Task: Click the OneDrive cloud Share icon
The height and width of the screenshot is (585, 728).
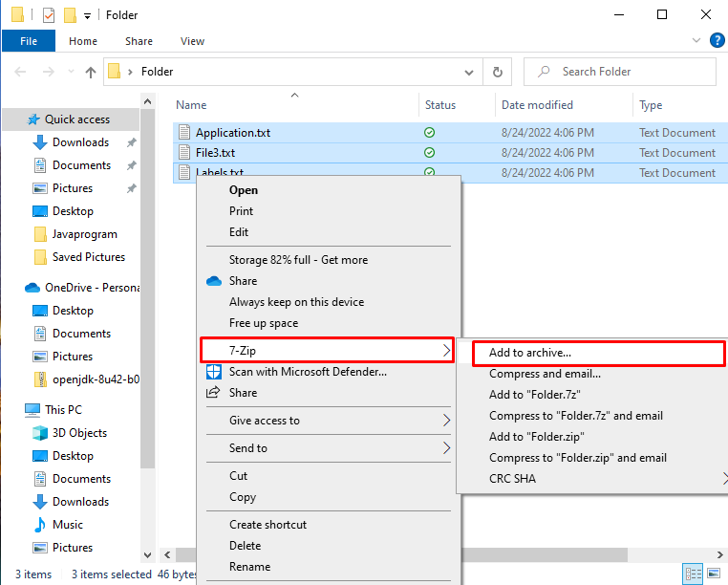Action: click(x=213, y=281)
